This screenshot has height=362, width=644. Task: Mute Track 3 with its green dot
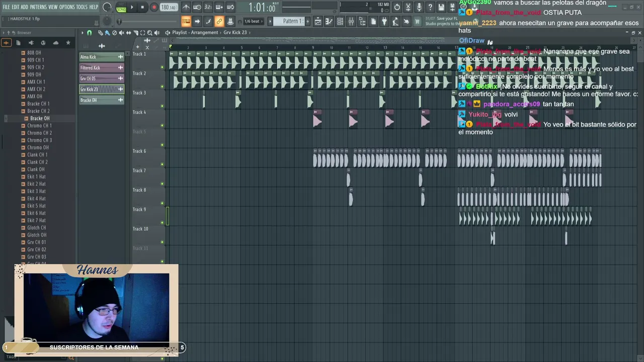[x=162, y=106]
